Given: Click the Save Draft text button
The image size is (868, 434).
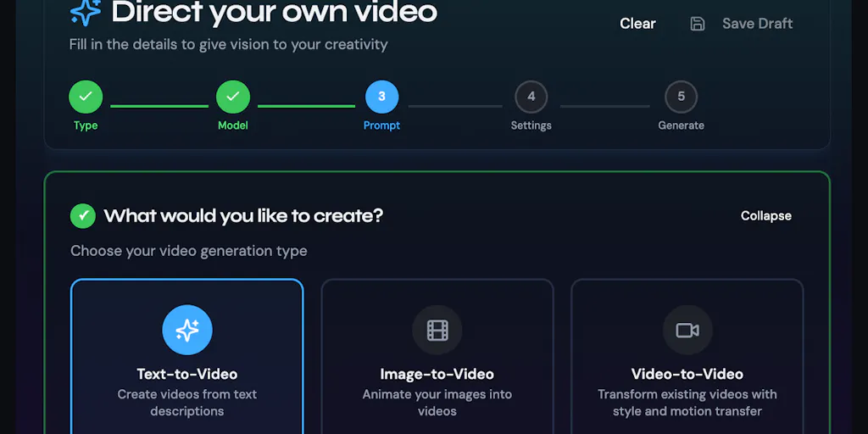Looking at the screenshot, I should click(757, 23).
